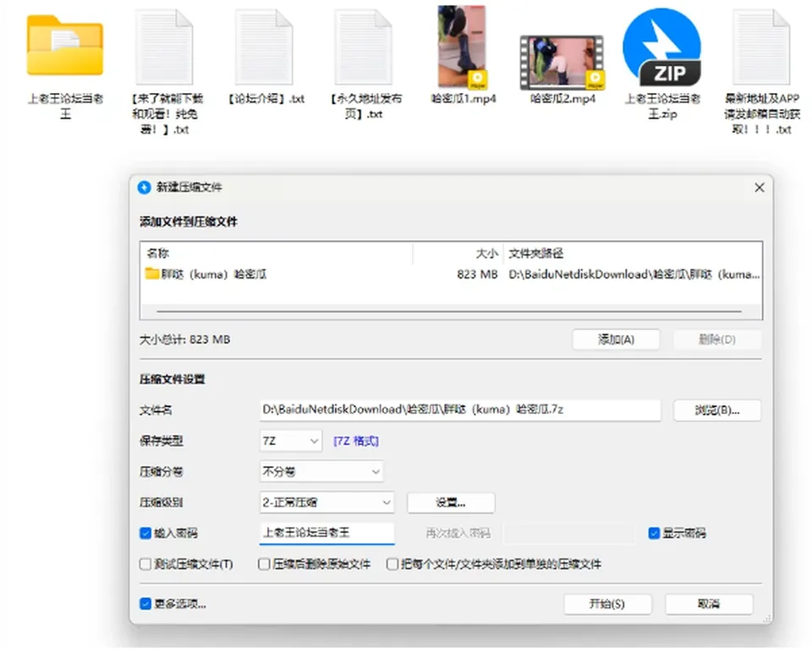
Task: Select the 上老王论坛当老王.zip archive icon
Action: pyautogui.click(x=661, y=47)
